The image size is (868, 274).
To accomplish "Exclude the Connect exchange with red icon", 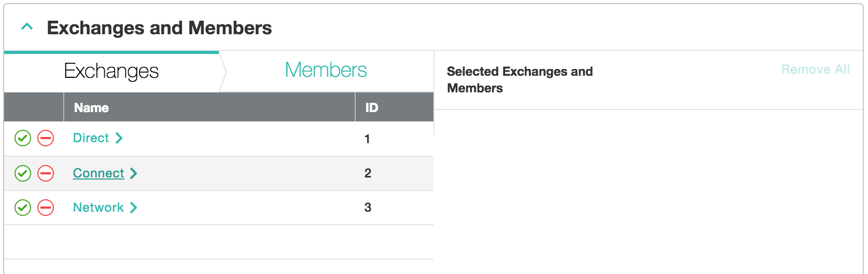I will (46, 173).
